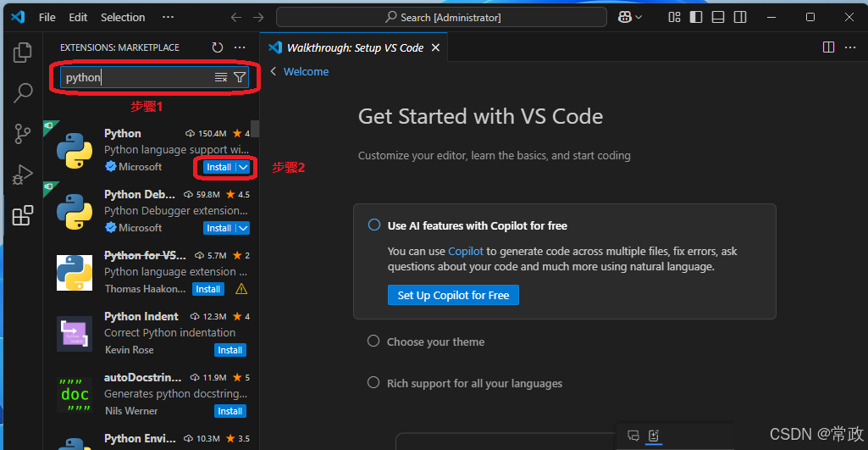The image size is (868, 450).
Task: Click the Python extension logo
Action: click(75, 150)
